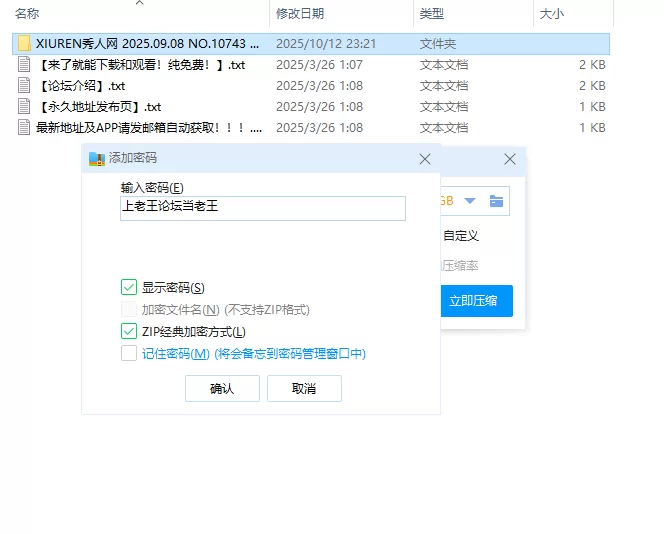Screen dimensions: 664x534
Task: Sort files by 修改日期 column header
Action: pos(300,13)
